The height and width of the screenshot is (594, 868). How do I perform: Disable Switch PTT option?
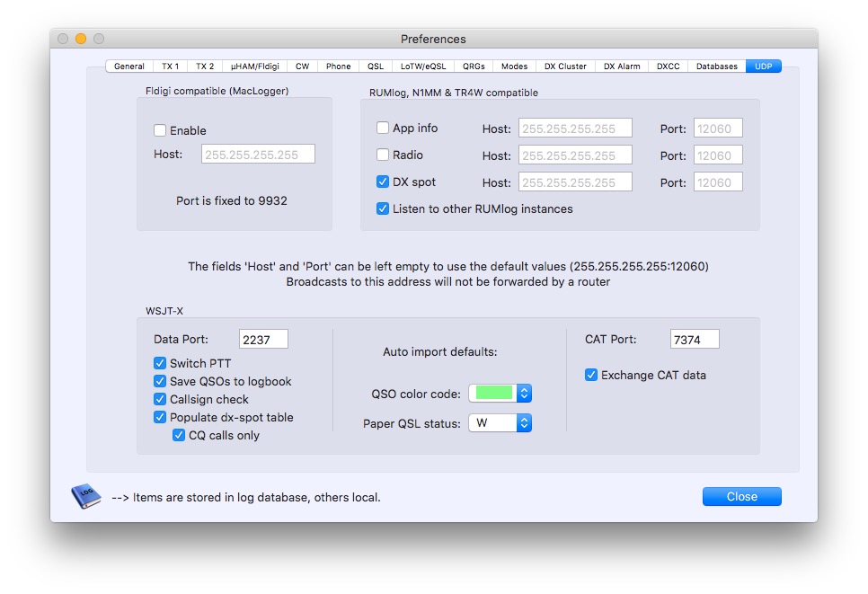pos(160,363)
